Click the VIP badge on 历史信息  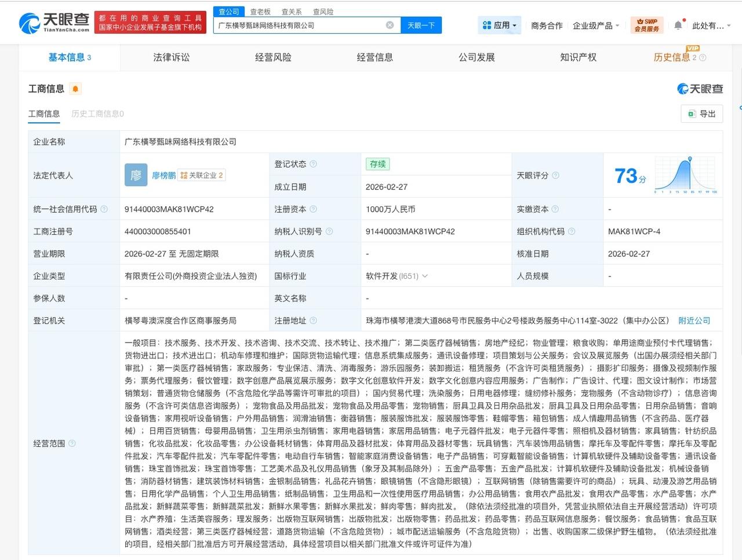click(691, 49)
